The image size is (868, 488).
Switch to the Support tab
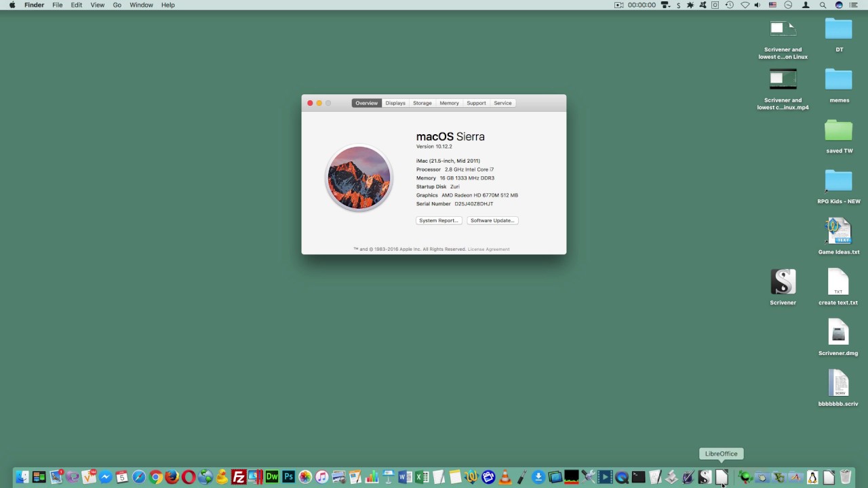click(476, 103)
